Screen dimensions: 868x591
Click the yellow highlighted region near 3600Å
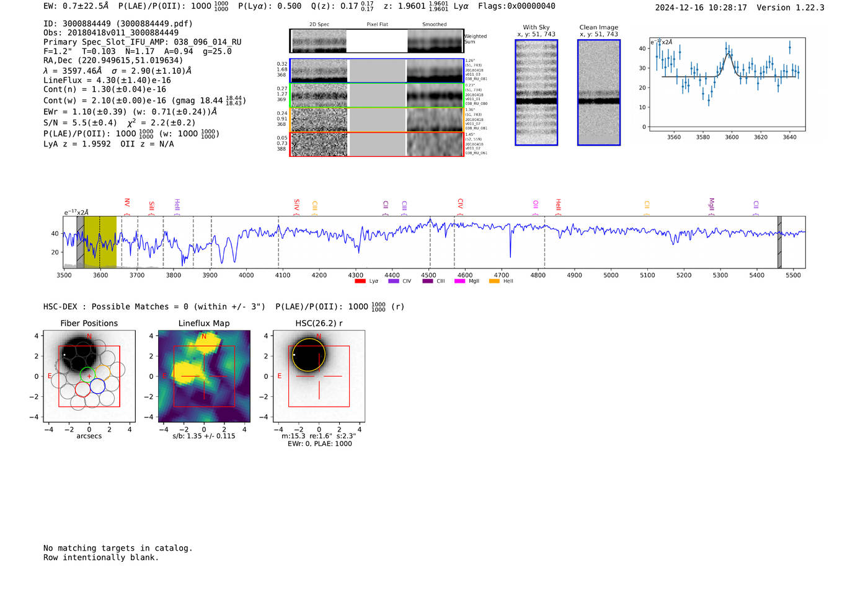point(100,242)
